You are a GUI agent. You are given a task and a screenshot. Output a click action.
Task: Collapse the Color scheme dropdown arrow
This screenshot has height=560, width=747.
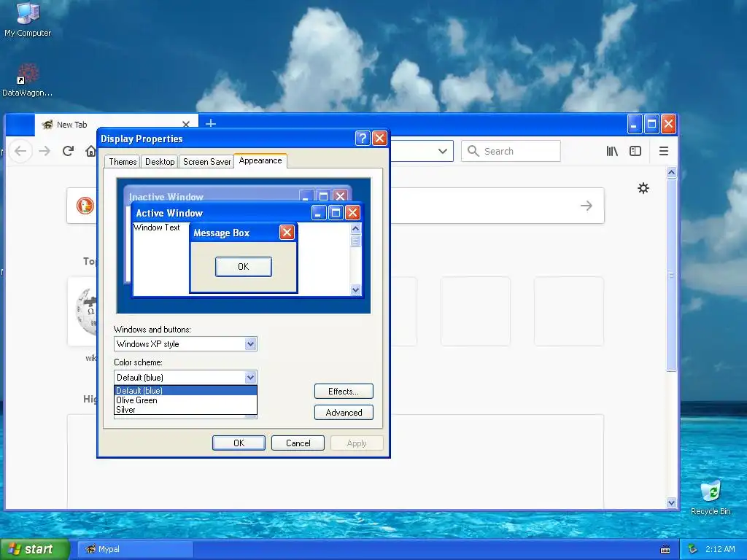tap(251, 378)
